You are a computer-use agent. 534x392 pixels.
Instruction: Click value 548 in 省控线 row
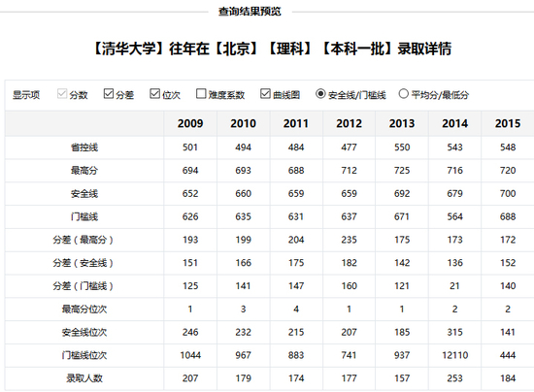(508, 147)
